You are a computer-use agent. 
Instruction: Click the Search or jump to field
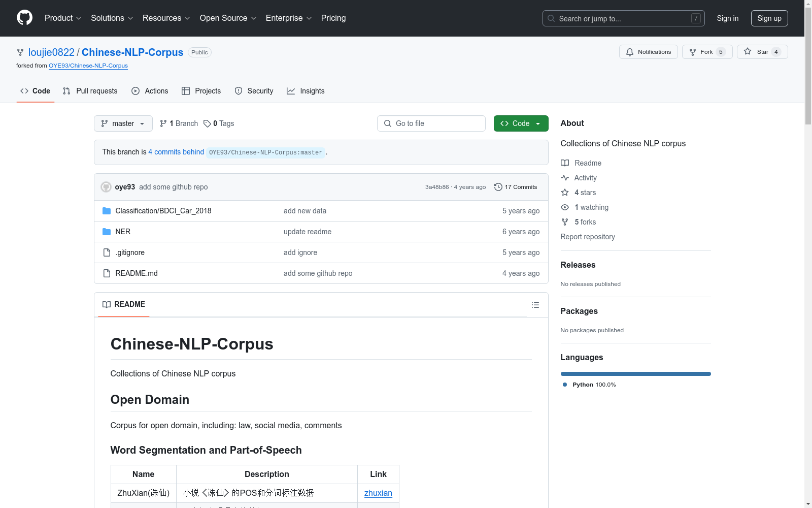pyautogui.click(x=624, y=18)
